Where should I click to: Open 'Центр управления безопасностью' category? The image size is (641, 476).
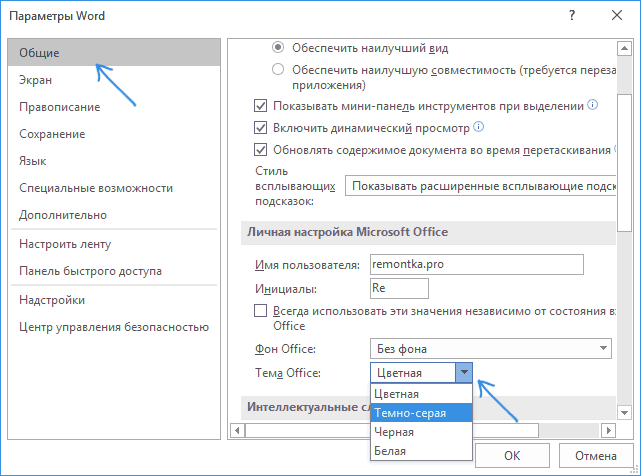tap(114, 327)
